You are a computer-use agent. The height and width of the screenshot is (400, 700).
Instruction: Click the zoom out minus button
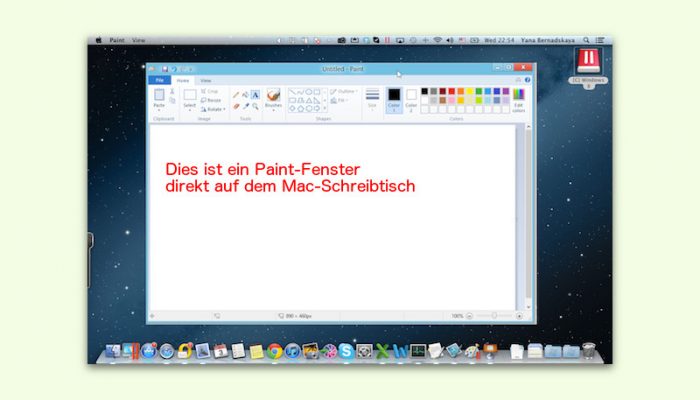pyautogui.click(x=469, y=316)
